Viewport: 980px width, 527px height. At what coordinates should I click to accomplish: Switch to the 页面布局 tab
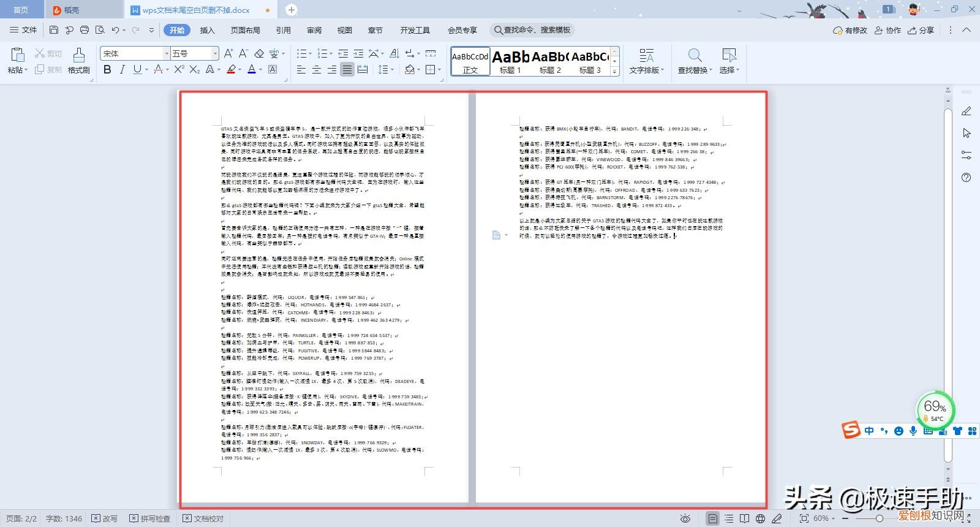[x=245, y=30]
